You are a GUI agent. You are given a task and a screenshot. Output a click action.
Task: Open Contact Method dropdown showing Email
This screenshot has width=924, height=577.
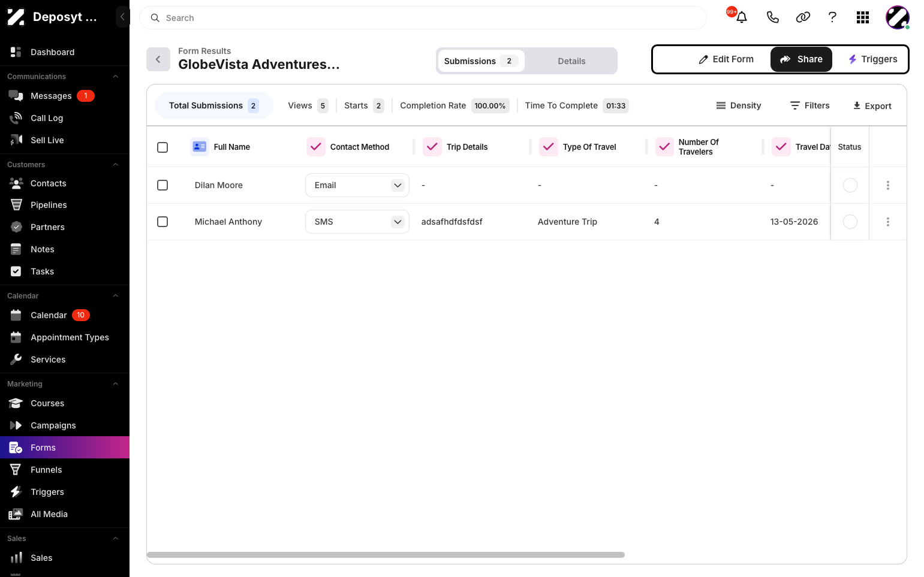pyautogui.click(x=357, y=185)
